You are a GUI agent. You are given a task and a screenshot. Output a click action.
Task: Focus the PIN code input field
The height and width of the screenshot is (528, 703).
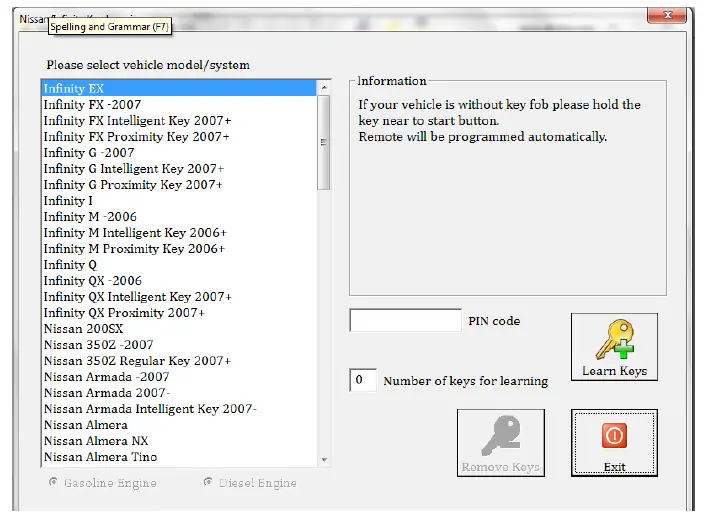(405, 320)
